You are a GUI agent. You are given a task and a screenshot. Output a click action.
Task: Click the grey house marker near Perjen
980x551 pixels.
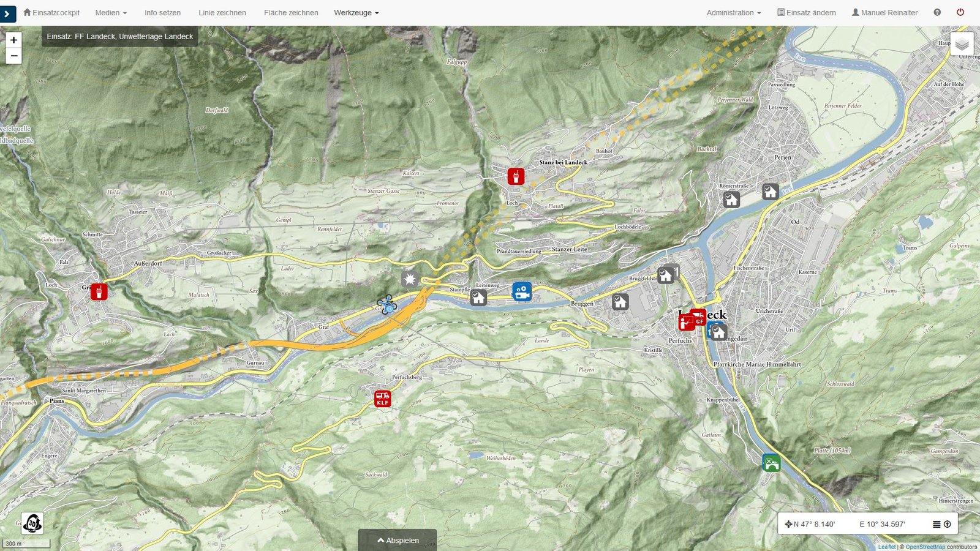tap(771, 192)
